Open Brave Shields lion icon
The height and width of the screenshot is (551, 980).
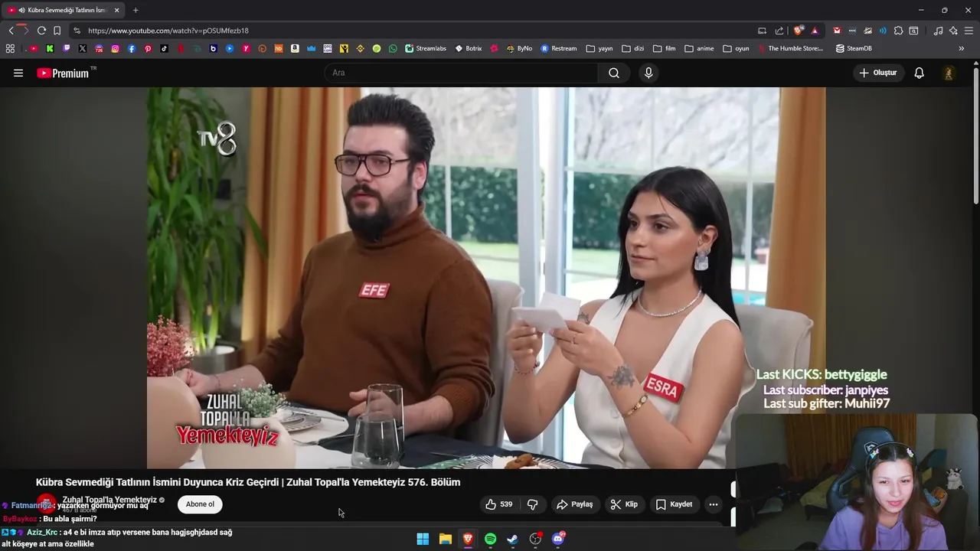coord(799,31)
